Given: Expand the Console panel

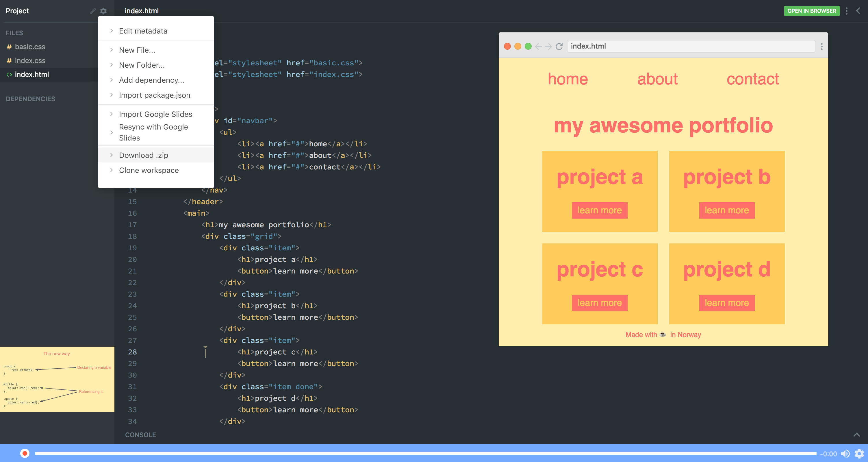Looking at the screenshot, I should click(856, 435).
